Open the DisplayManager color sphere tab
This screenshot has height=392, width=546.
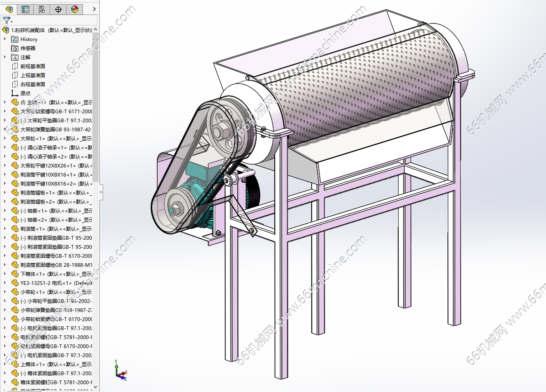point(75,9)
